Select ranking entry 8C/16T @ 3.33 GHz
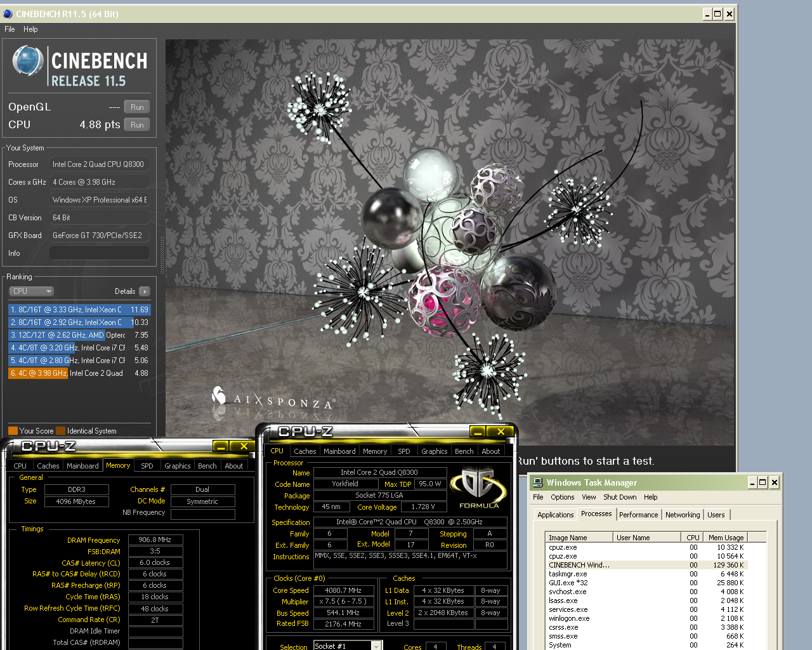Viewport: 812px width, 650px height. click(79, 310)
